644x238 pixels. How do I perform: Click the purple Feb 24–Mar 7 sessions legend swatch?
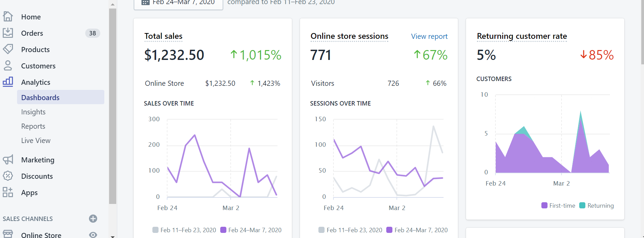pyautogui.click(x=389, y=230)
